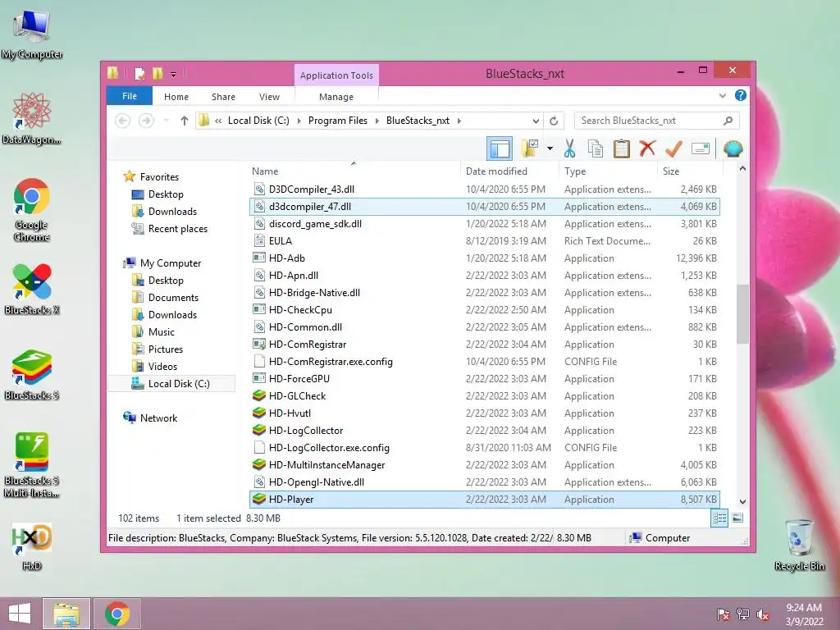Go up one folder level
Image resolution: width=840 pixels, height=630 pixels.
coord(185,121)
